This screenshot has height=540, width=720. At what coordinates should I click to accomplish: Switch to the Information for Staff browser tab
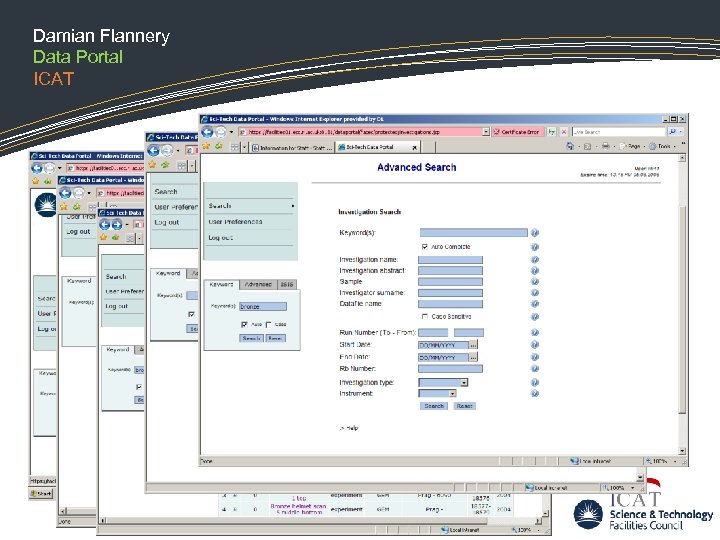pos(292,147)
